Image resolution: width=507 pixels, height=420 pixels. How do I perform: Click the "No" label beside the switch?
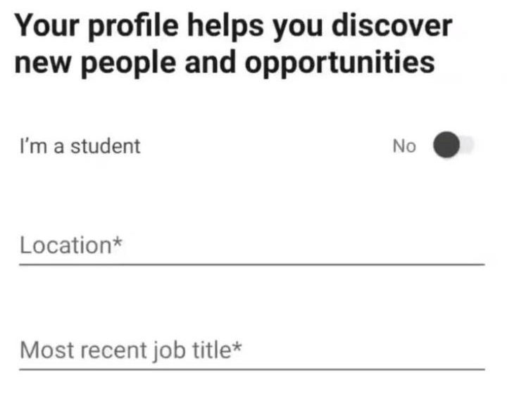tap(404, 146)
